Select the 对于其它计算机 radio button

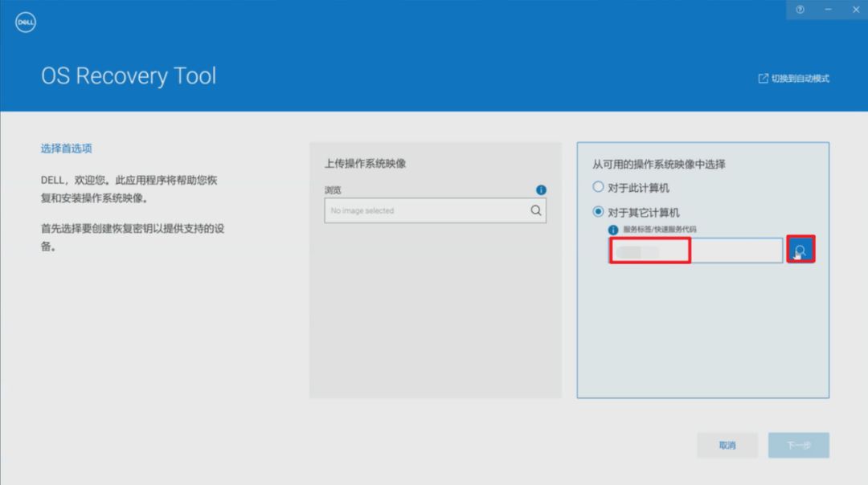point(598,211)
